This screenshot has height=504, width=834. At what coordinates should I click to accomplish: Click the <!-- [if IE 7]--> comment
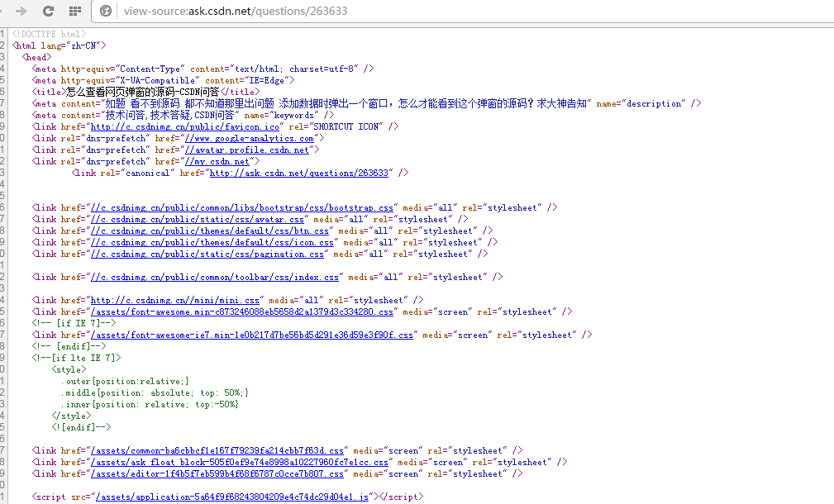click(74, 323)
